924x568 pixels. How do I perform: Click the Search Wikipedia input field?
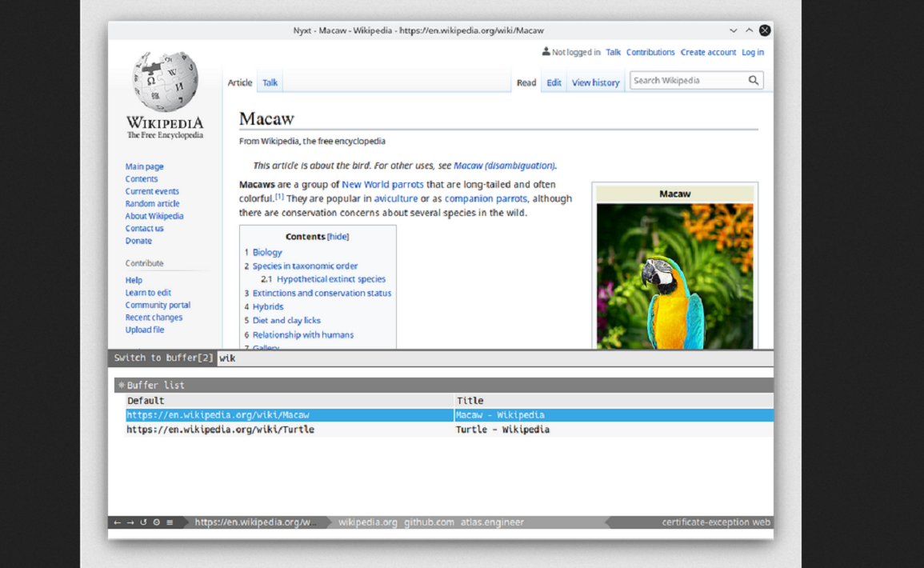[688, 80]
